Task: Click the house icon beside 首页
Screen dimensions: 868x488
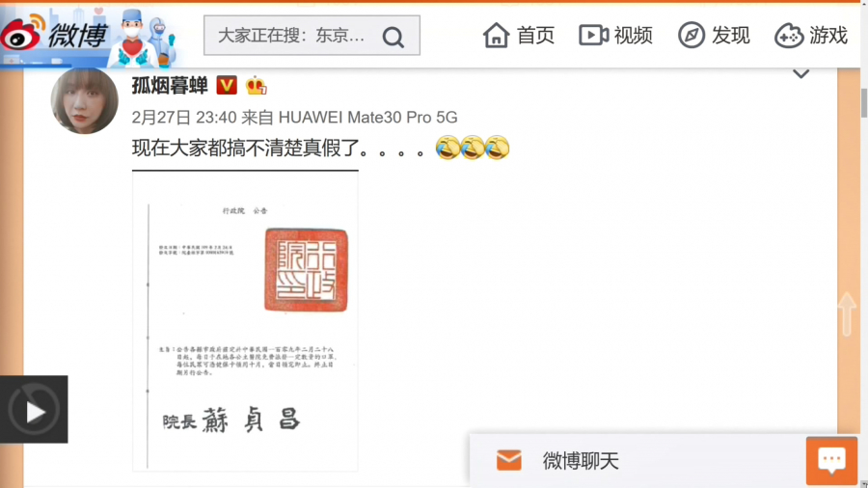Action: click(496, 36)
